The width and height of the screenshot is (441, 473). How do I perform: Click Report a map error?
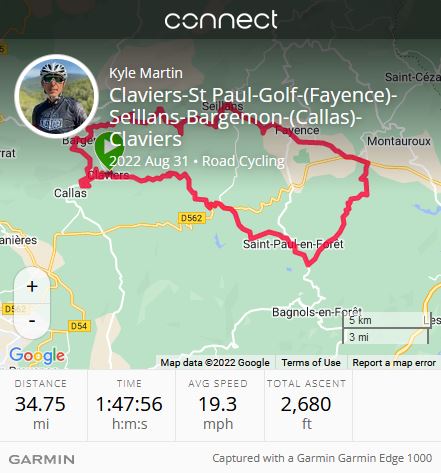tap(394, 363)
